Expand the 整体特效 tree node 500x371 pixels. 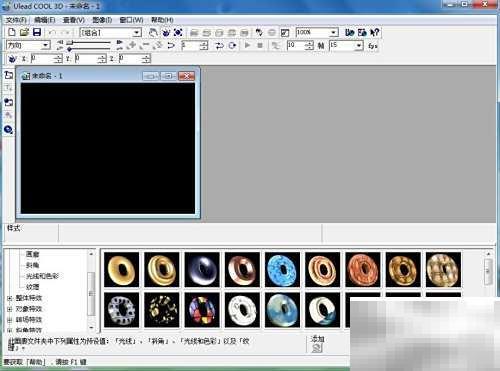(x=10, y=298)
